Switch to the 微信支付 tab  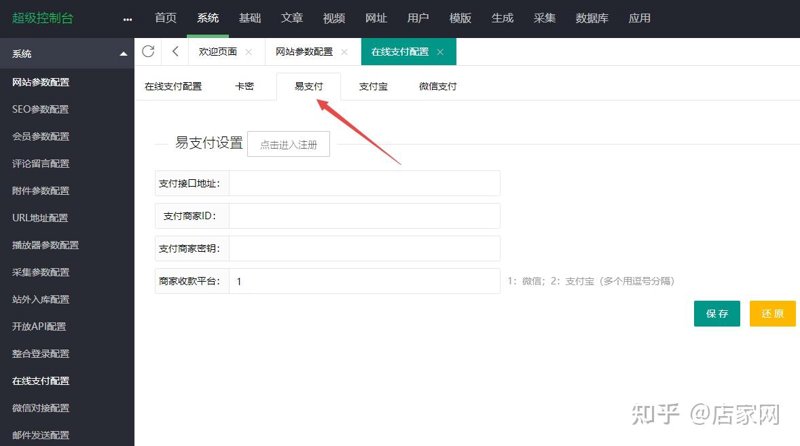click(438, 86)
